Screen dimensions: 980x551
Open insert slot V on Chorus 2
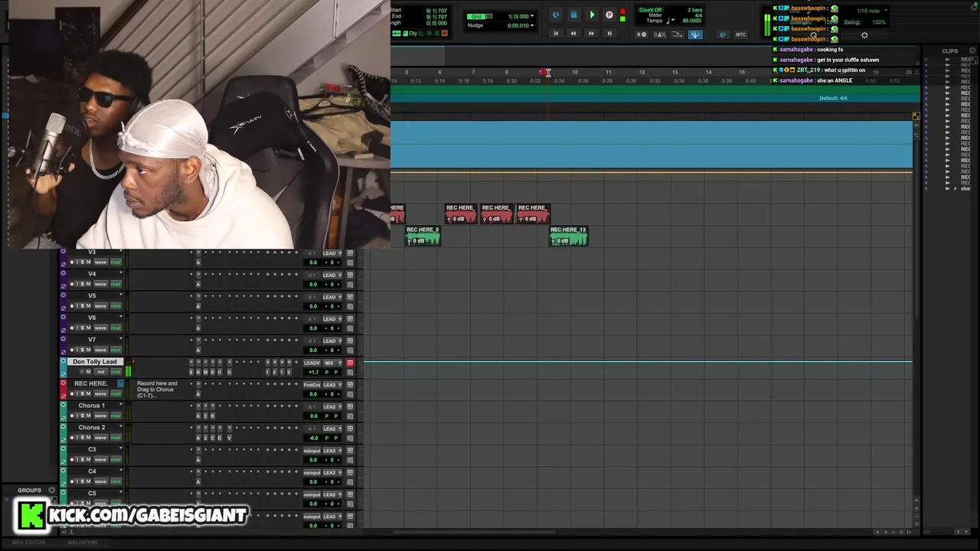click(230, 438)
